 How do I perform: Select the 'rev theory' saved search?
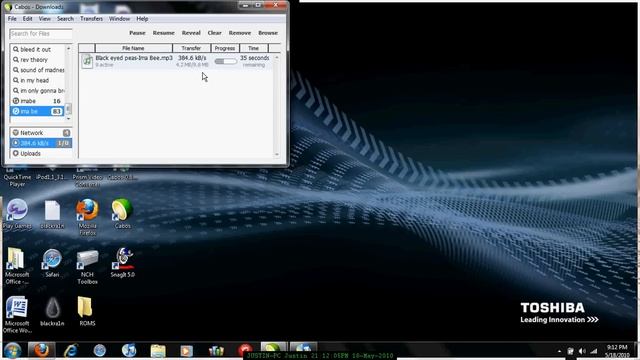click(x=38, y=60)
